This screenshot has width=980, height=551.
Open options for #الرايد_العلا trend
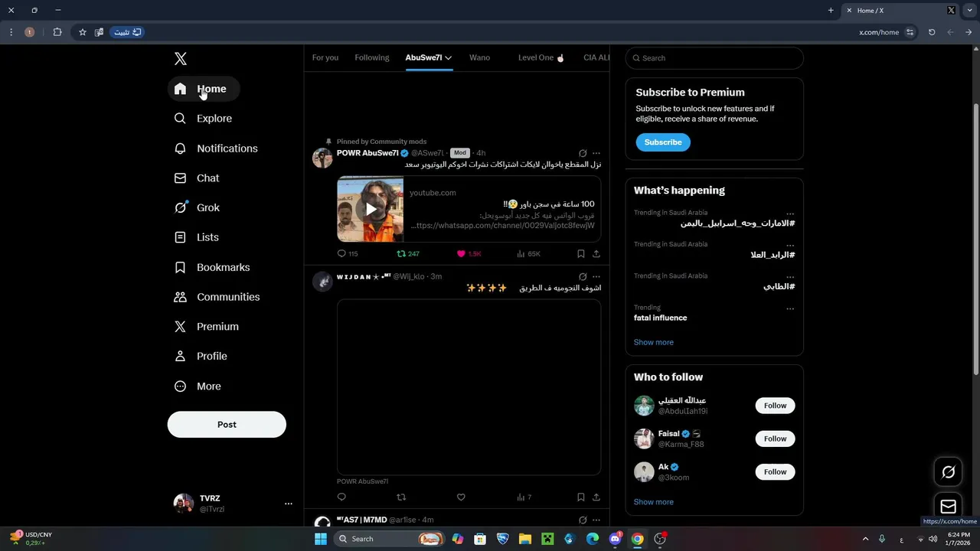point(790,246)
